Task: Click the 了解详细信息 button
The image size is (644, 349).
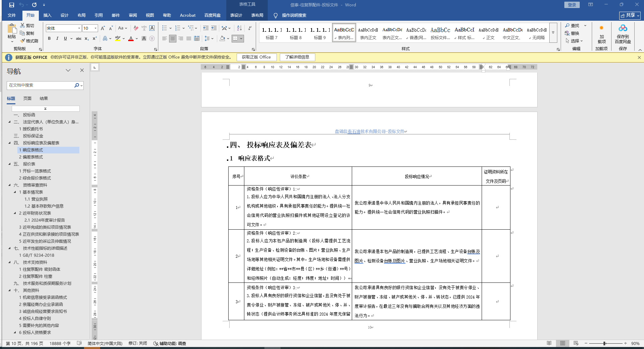Action: point(297,57)
